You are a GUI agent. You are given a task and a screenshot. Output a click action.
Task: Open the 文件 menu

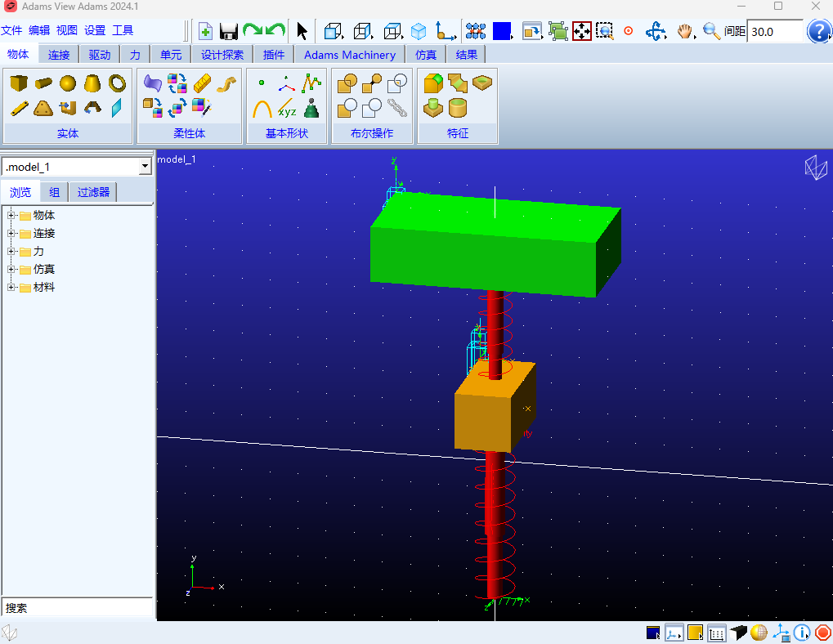(11, 30)
